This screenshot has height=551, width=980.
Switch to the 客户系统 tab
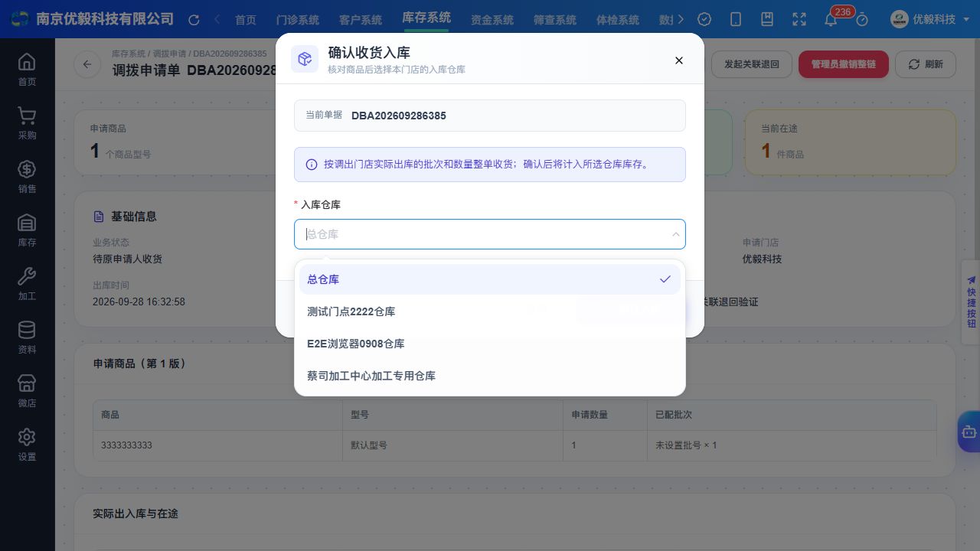click(x=361, y=20)
